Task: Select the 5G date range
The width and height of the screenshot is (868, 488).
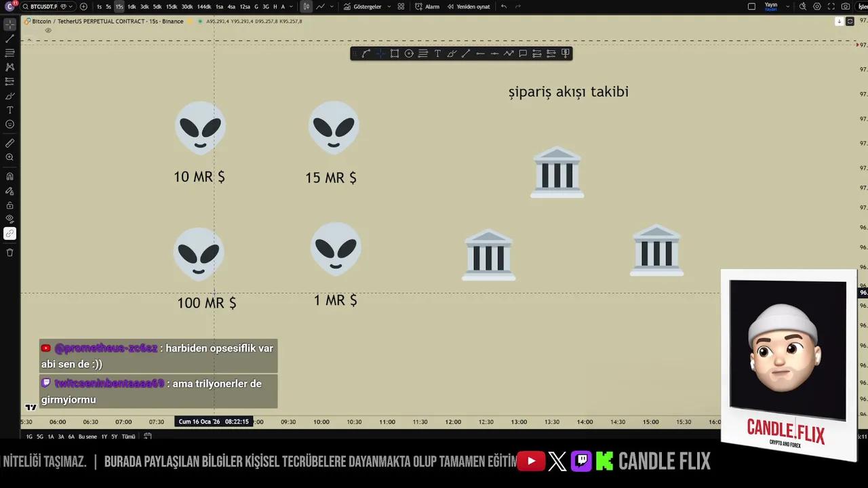Action: coord(40,436)
